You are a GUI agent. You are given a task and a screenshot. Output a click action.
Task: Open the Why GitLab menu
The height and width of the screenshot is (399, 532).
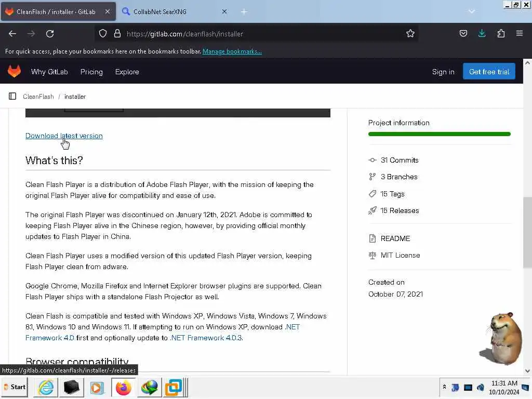click(49, 72)
